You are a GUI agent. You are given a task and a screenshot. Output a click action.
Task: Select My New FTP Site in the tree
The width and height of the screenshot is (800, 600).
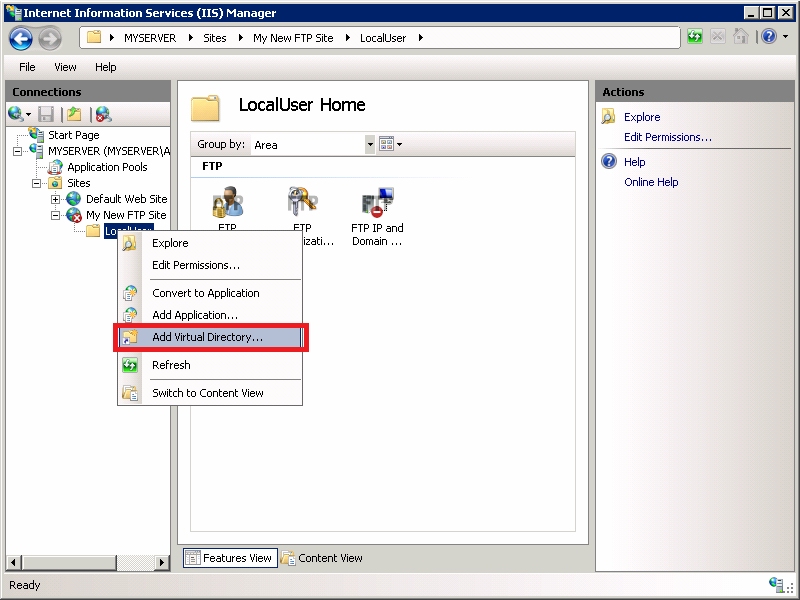[126, 215]
